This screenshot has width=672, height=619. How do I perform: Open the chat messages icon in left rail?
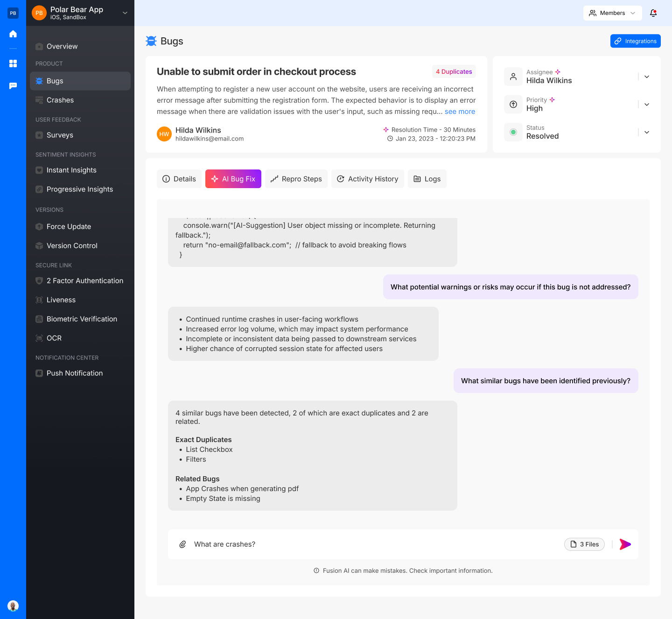(13, 85)
